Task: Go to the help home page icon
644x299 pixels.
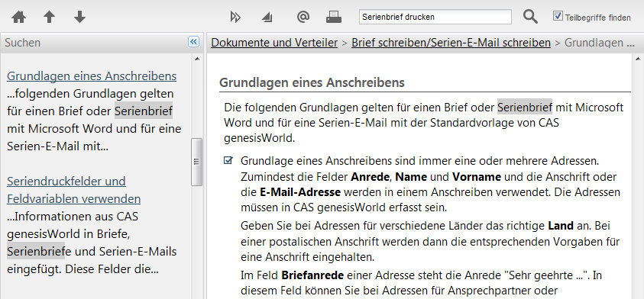Action: pos(19,18)
